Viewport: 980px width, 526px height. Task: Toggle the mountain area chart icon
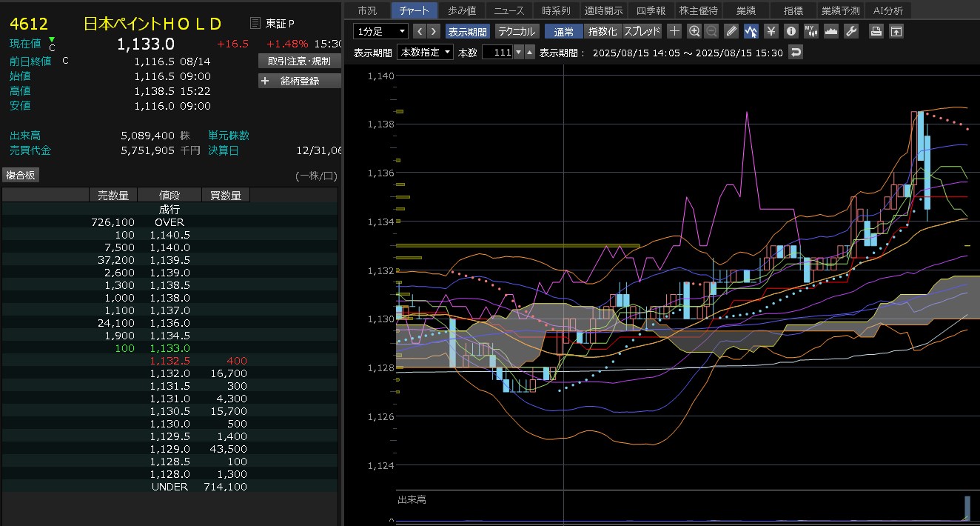(x=831, y=31)
